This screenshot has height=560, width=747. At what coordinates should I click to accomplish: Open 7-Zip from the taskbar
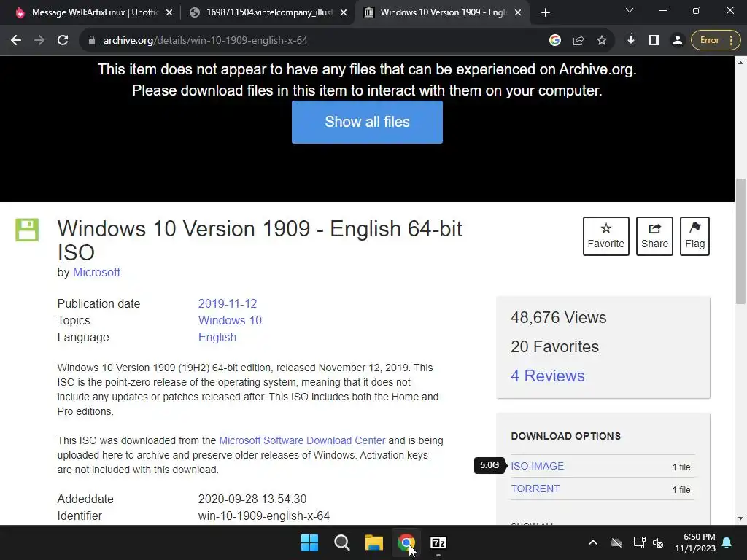[x=438, y=542]
